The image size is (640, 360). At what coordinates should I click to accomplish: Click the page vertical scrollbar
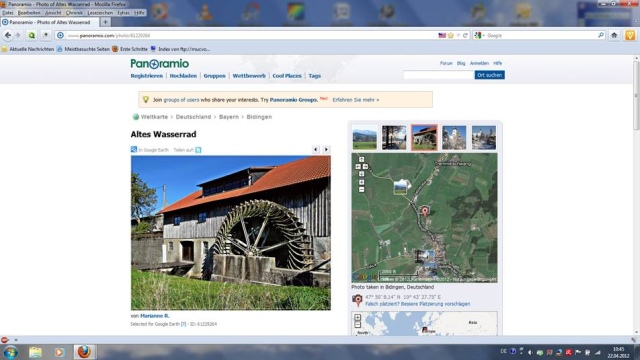point(636,195)
